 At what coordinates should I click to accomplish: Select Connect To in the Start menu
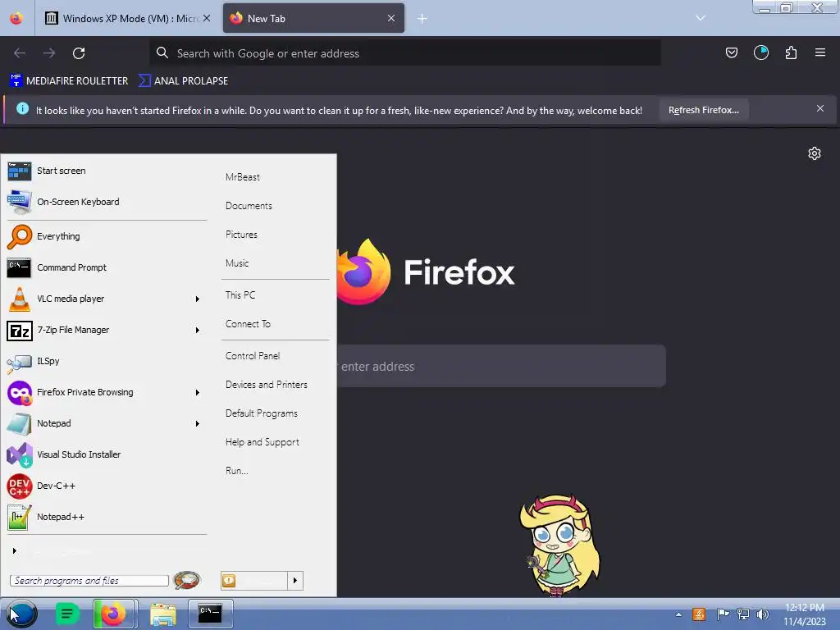click(248, 324)
